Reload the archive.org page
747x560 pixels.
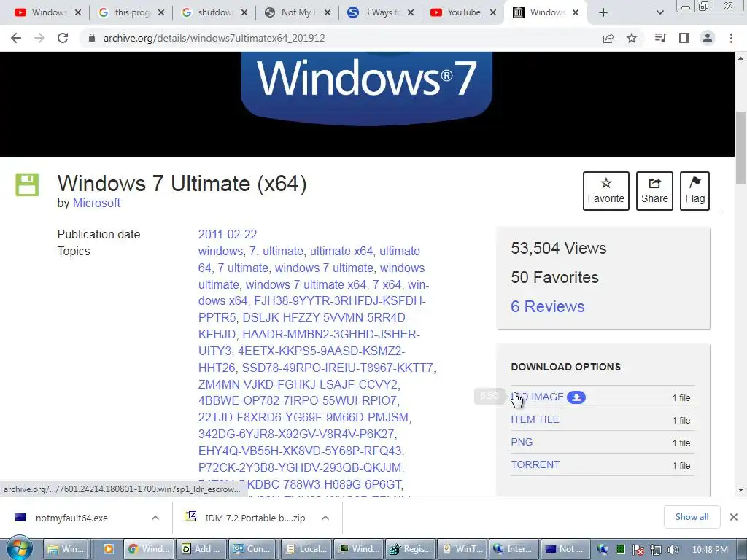pos(63,38)
